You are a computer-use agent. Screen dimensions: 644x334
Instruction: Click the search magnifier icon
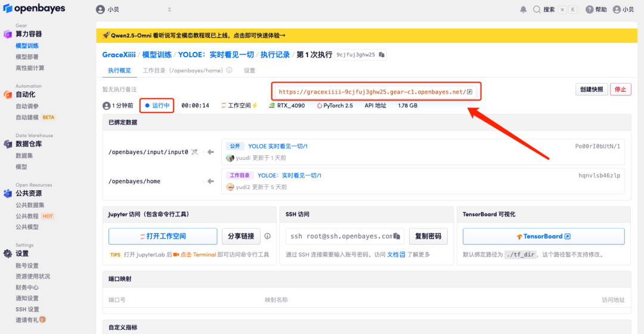[537, 10]
